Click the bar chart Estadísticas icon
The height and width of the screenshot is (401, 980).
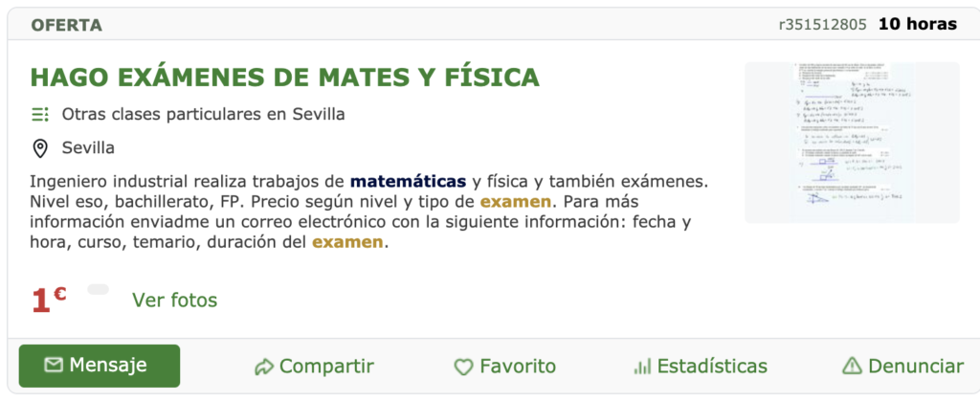pyautogui.click(x=642, y=366)
